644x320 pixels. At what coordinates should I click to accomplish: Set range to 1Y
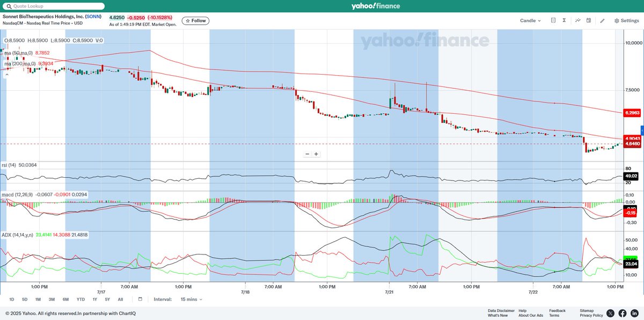point(95,299)
